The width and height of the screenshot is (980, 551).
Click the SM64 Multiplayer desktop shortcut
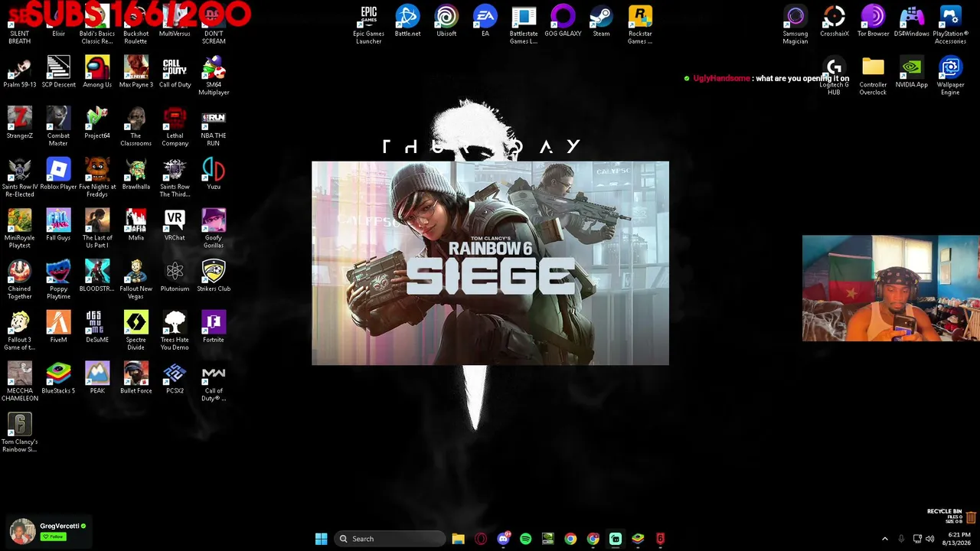pos(214,76)
